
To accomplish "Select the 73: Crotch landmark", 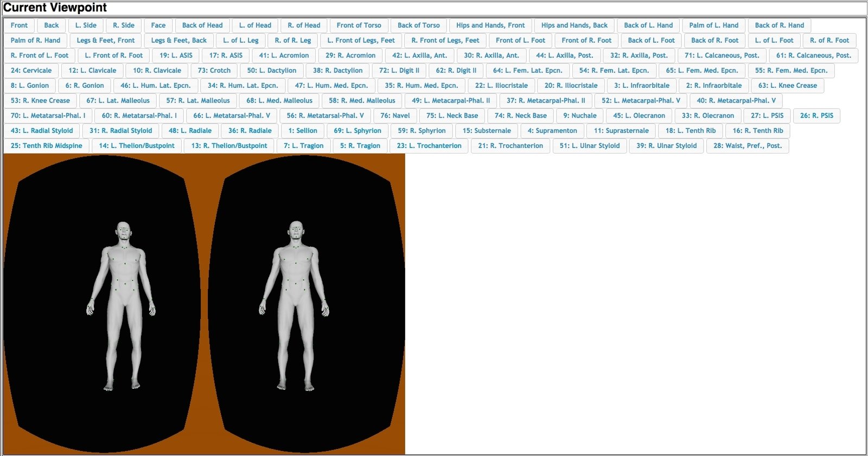I will pos(214,70).
